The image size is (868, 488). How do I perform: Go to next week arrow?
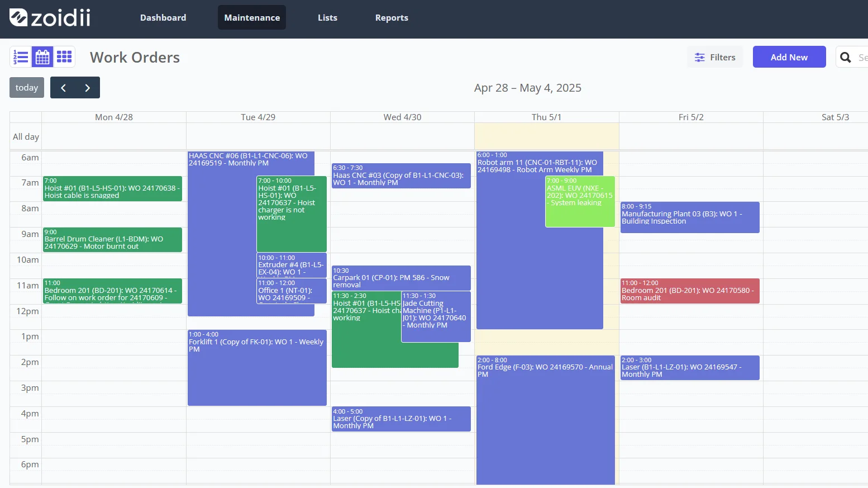pos(87,88)
